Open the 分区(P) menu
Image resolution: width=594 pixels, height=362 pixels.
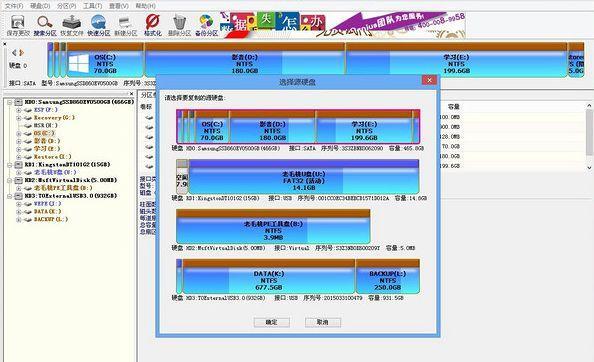click(66, 6)
